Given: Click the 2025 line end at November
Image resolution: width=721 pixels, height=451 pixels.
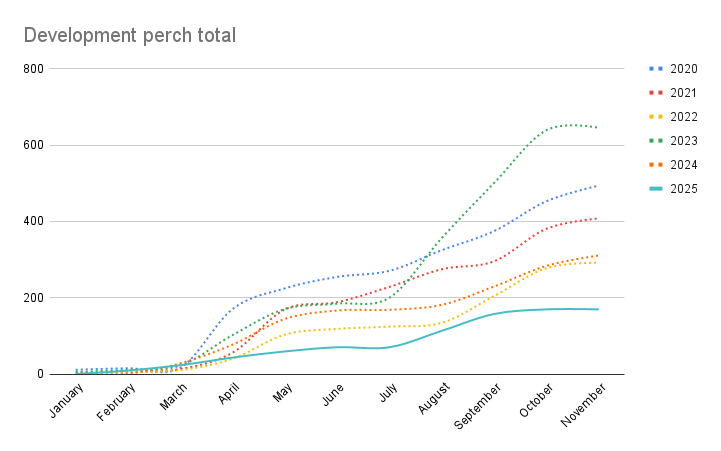Looking at the screenshot, I should pyautogui.click(x=598, y=309).
